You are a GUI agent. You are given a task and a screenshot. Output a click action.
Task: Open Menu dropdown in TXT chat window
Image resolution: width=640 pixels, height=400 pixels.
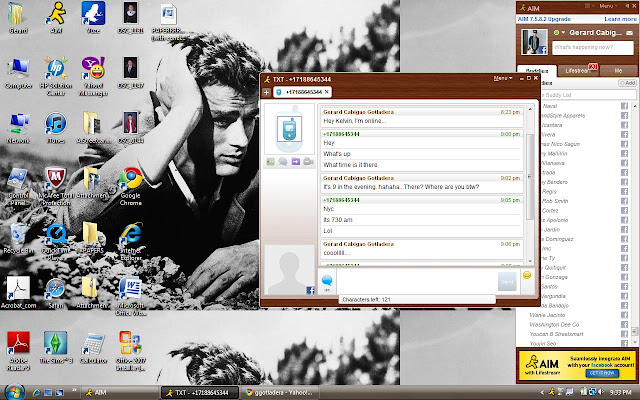(503, 78)
